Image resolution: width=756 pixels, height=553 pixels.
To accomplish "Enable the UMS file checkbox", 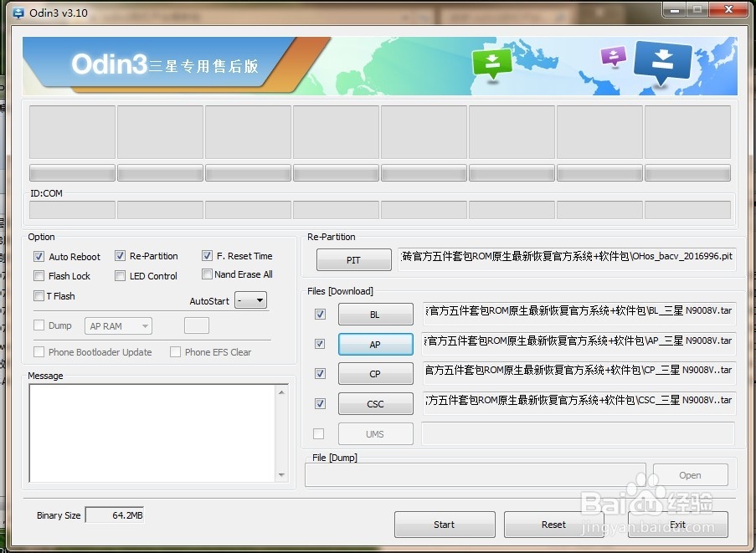I will (320, 433).
